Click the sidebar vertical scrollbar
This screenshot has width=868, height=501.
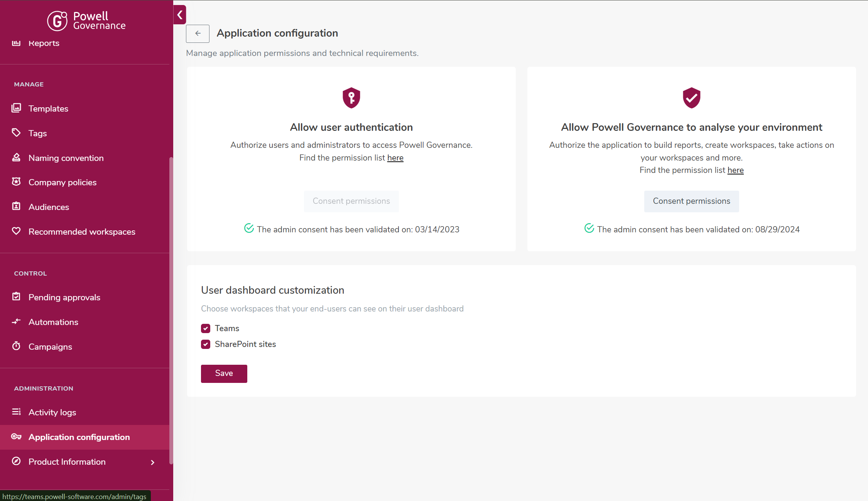click(x=171, y=310)
